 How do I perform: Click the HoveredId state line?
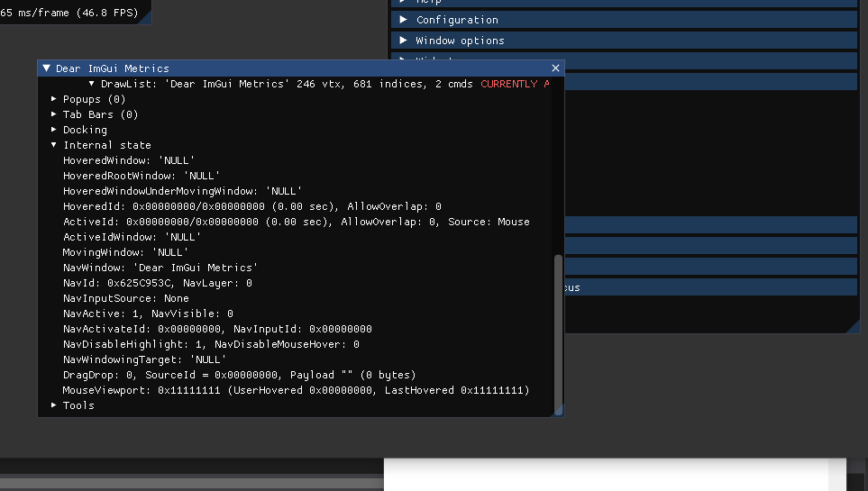tap(251, 206)
